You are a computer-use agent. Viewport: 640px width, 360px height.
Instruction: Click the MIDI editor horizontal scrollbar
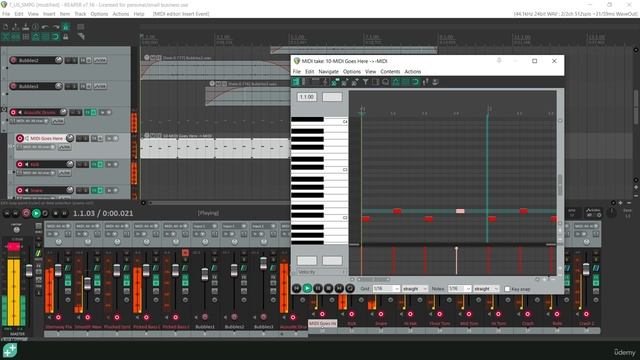pyautogui.click(x=374, y=280)
